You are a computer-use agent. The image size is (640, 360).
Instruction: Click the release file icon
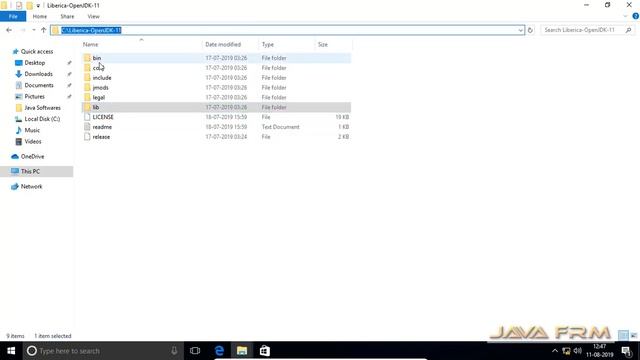pyautogui.click(x=87, y=137)
